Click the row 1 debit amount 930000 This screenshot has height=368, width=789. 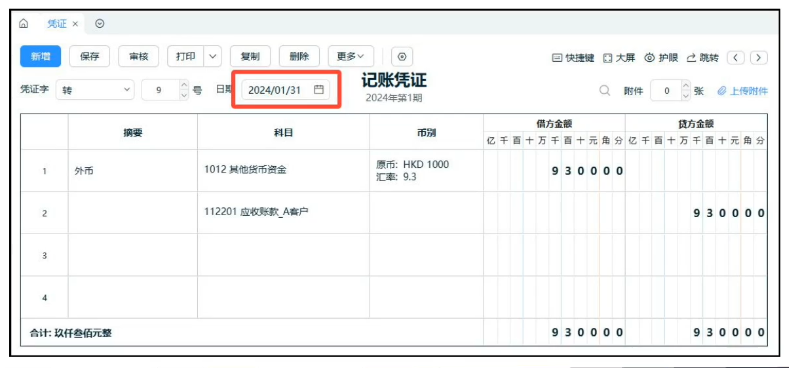pyautogui.click(x=554, y=171)
